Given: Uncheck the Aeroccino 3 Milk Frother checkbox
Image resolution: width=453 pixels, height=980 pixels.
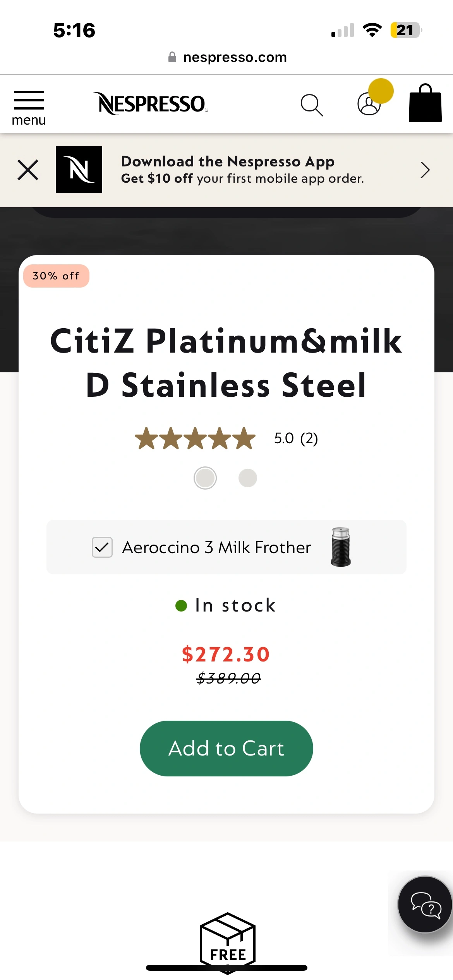Looking at the screenshot, I should (x=102, y=547).
